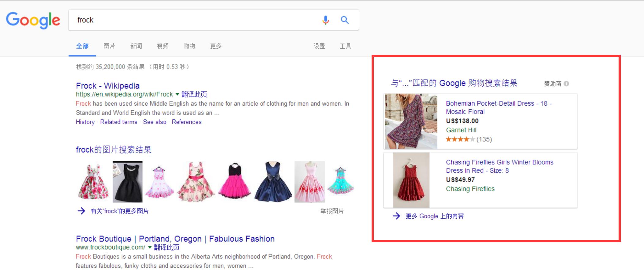Viewport: 644px width, 279px height.
Task: Open 设置 options
Action: click(319, 46)
